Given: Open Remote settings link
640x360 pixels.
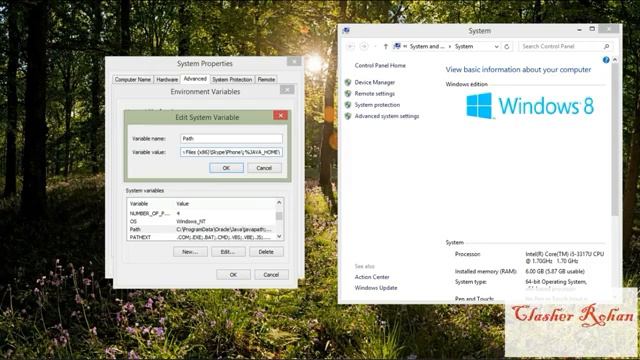Looking at the screenshot, I should tap(375, 93).
